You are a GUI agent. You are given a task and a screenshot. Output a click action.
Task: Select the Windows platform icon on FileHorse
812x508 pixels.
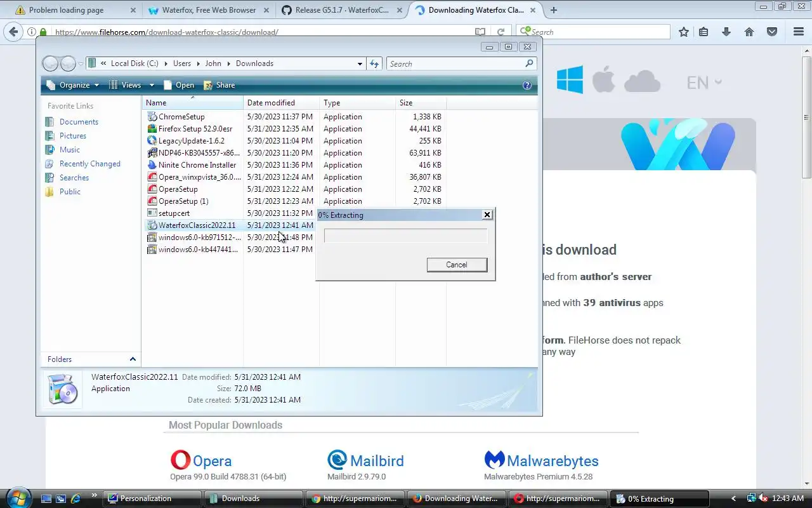pyautogui.click(x=570, y=80)
